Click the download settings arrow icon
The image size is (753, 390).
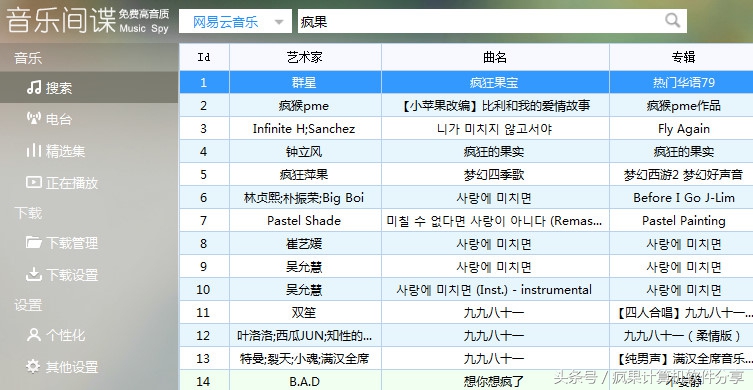(34, 274)
